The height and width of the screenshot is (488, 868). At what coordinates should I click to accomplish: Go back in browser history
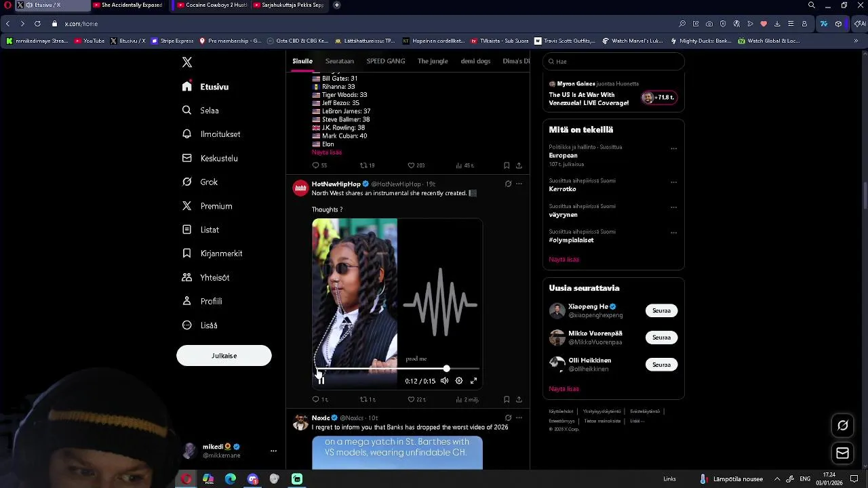click(x=7, y=24)
